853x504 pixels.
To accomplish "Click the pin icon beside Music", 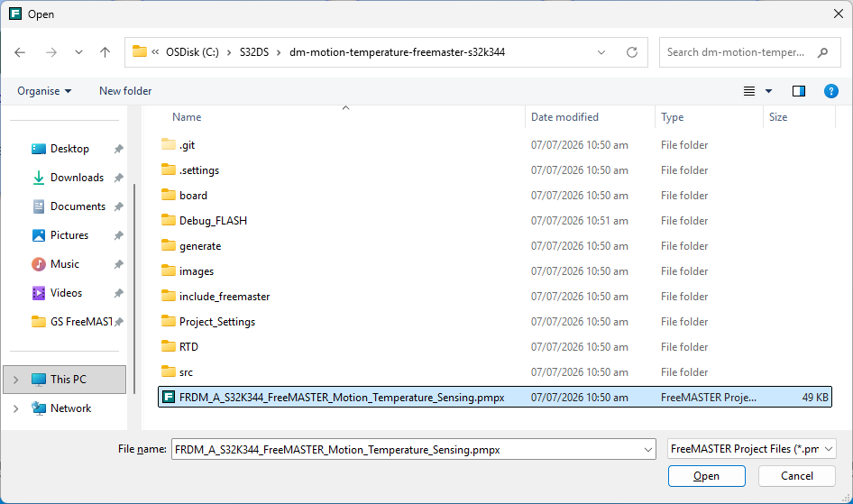I will click(x=119, y=264).
